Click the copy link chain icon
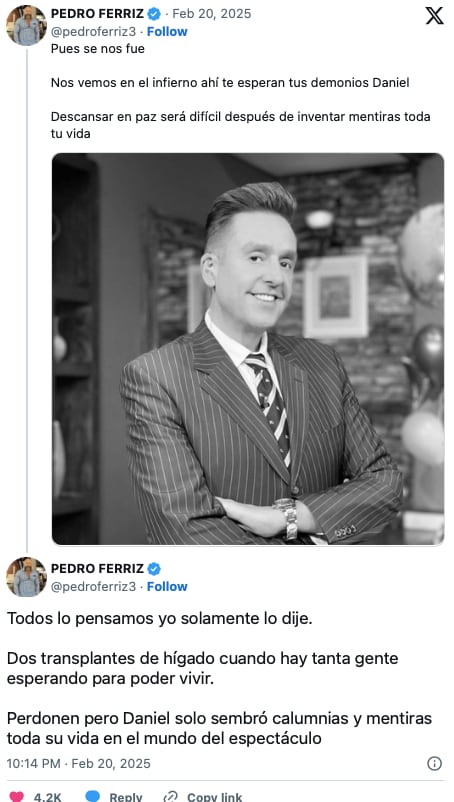This screenshot has height=802, width=454. 170,796
